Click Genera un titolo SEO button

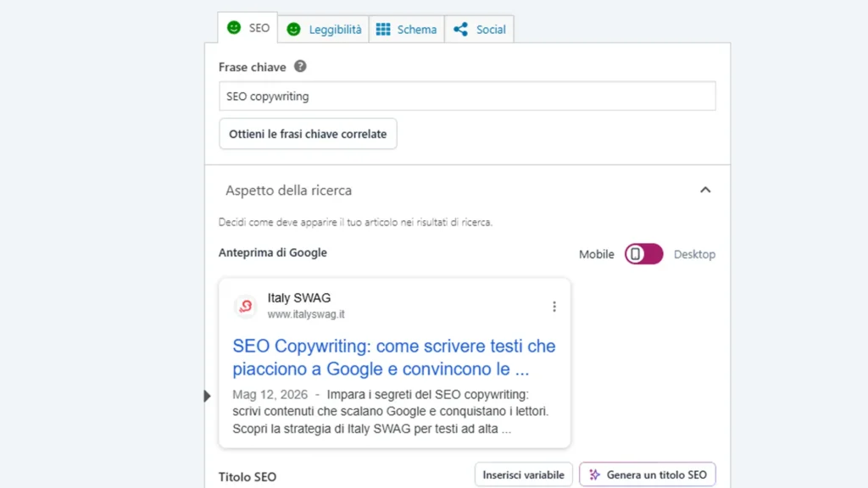coord(648,474)
